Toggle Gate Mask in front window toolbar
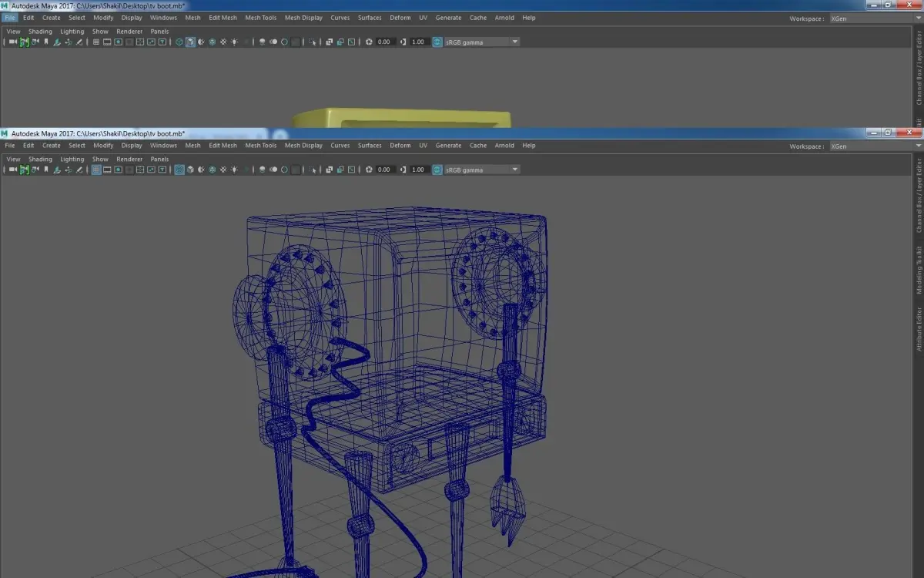Viewport: 924px width, 578px height. point(129,170)
